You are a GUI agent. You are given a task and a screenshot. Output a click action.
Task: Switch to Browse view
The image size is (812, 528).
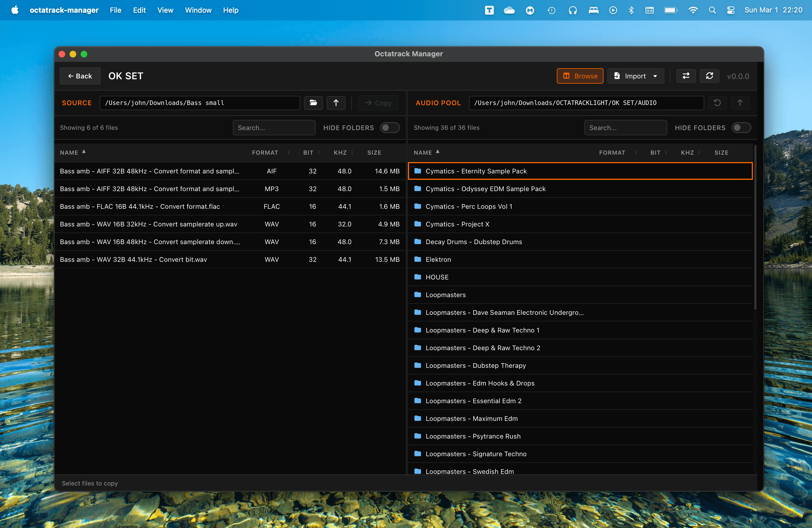[x=580, y=76]
